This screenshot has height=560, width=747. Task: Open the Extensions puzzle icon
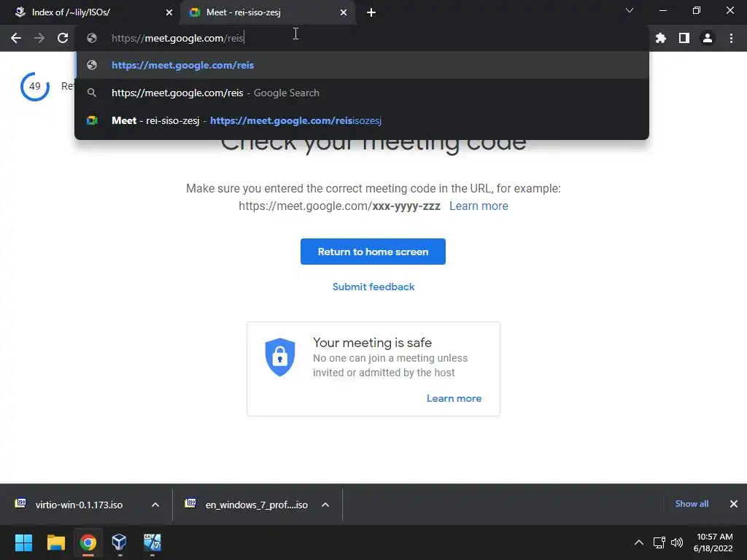[660, 38]
